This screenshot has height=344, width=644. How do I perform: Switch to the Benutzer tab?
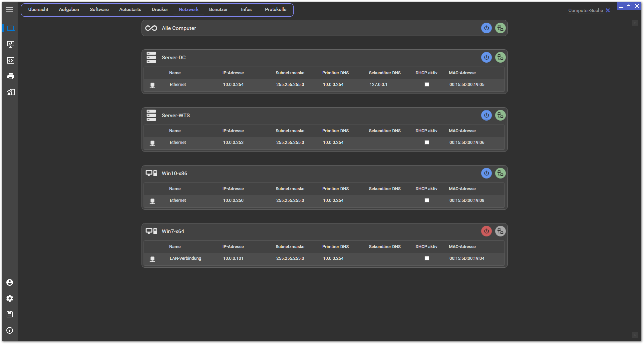218,10
